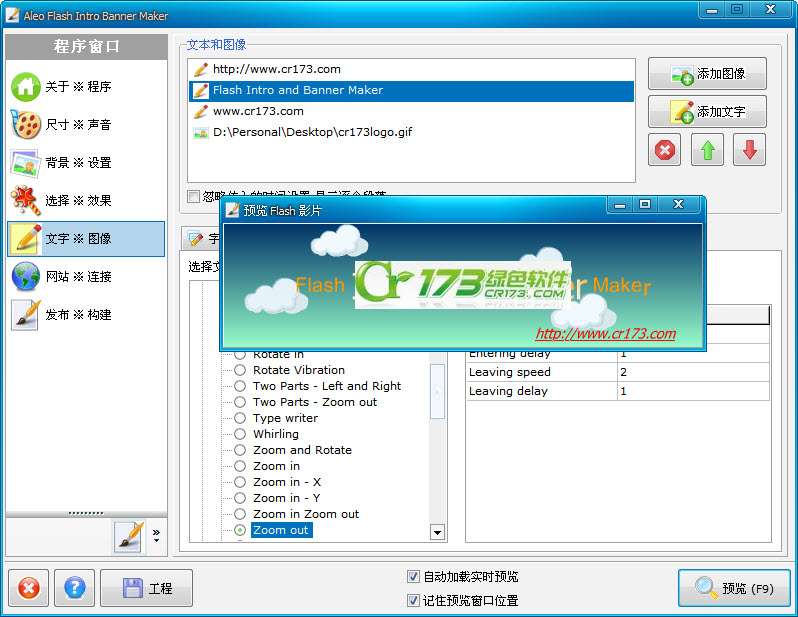Image resolution: width=798 pixels, height=617 pixels.
Task: Open the 发布 ※ 构建 section
Action: pyautogui.click(x=86, y=315)
